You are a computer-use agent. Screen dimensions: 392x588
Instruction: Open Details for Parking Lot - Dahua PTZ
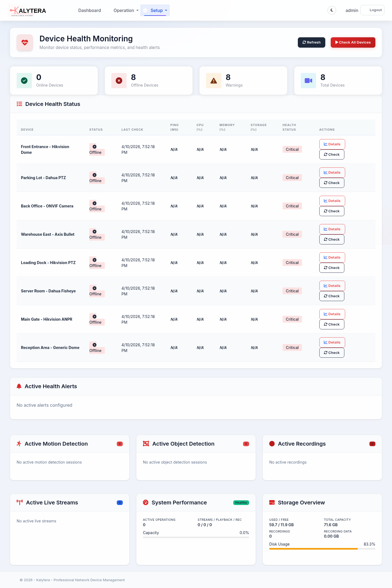(332, 173)
